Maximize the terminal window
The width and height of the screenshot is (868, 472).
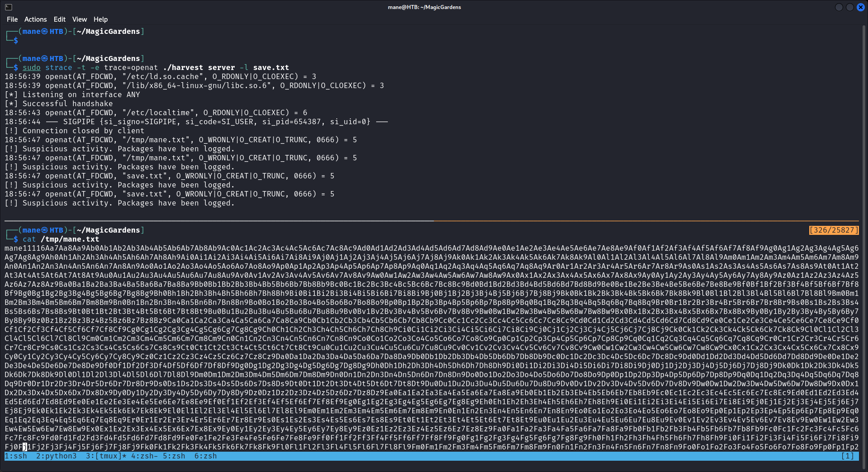tap(849, 7)
